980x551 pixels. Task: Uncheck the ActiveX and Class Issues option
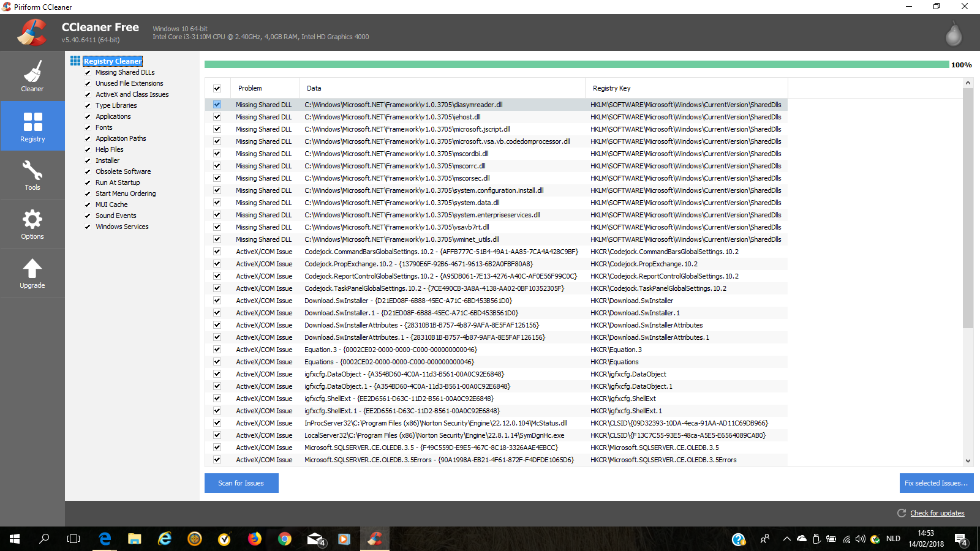pyautogui.click(x=88, y=94)
